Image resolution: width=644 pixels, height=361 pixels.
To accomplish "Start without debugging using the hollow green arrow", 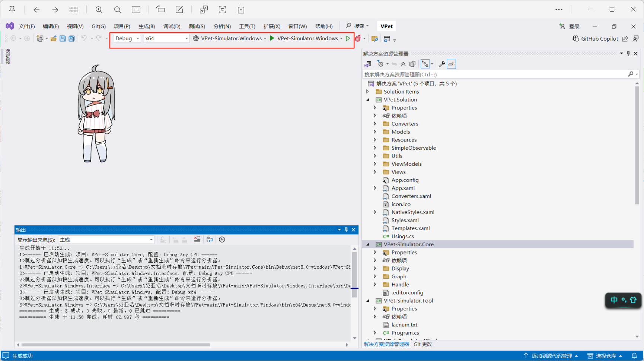I will click(x=348, y=38).
